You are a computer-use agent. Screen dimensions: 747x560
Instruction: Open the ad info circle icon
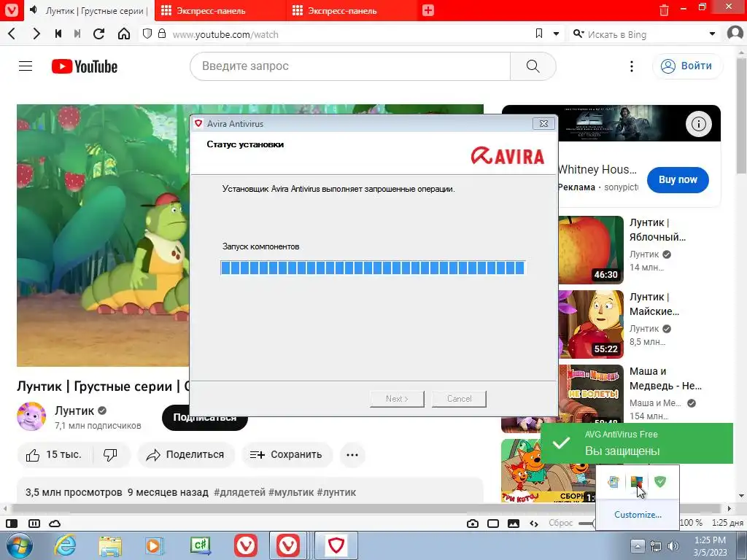pos(698,124)
